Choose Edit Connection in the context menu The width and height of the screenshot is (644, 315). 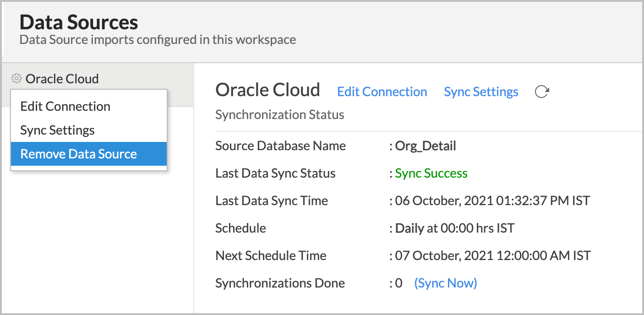click(x=65, y=106)
